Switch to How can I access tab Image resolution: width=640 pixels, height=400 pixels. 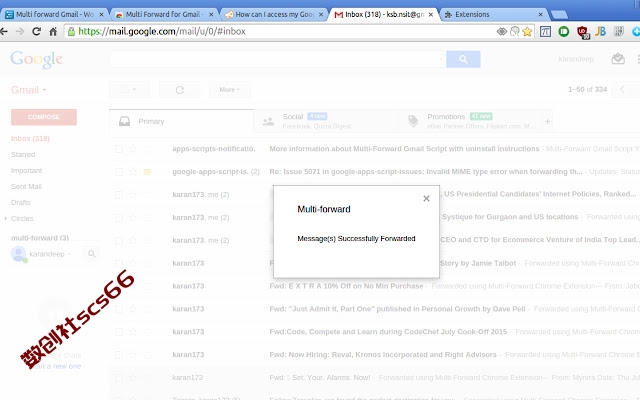pos(274,14)
